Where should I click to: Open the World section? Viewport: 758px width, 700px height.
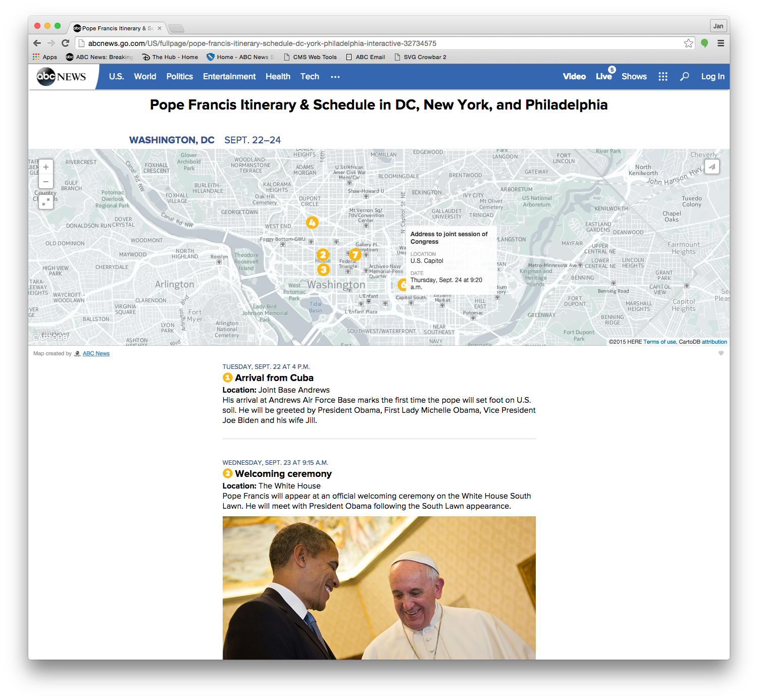[x=145, y=77]
